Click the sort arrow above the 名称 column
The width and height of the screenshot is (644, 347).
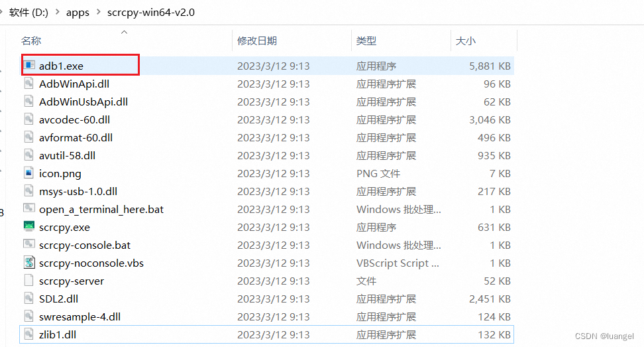pyautogui.click(x=124, y=32)
